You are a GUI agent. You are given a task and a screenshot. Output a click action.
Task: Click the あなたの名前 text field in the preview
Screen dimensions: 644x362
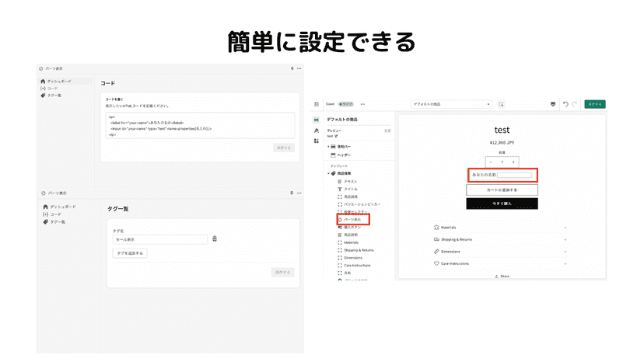(515, 175)
